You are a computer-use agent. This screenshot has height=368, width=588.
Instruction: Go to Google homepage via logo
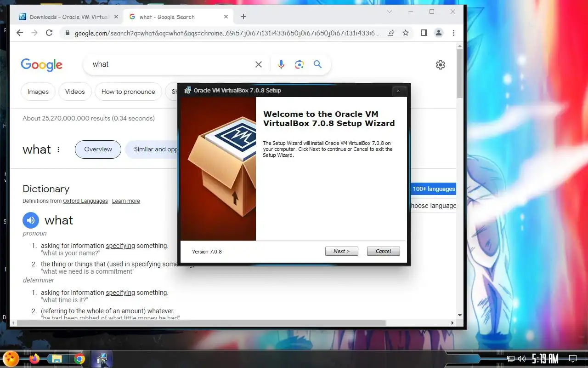click(41, 65)
